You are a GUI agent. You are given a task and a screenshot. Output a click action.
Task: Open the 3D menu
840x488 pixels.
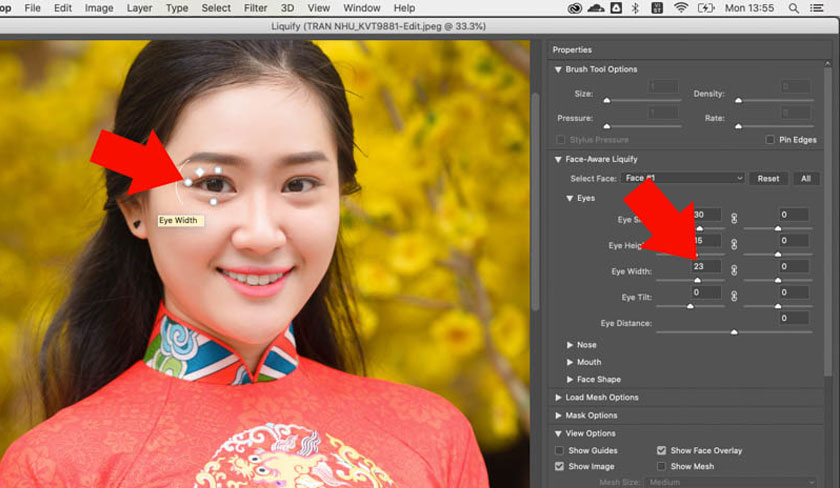coord(287,8)
